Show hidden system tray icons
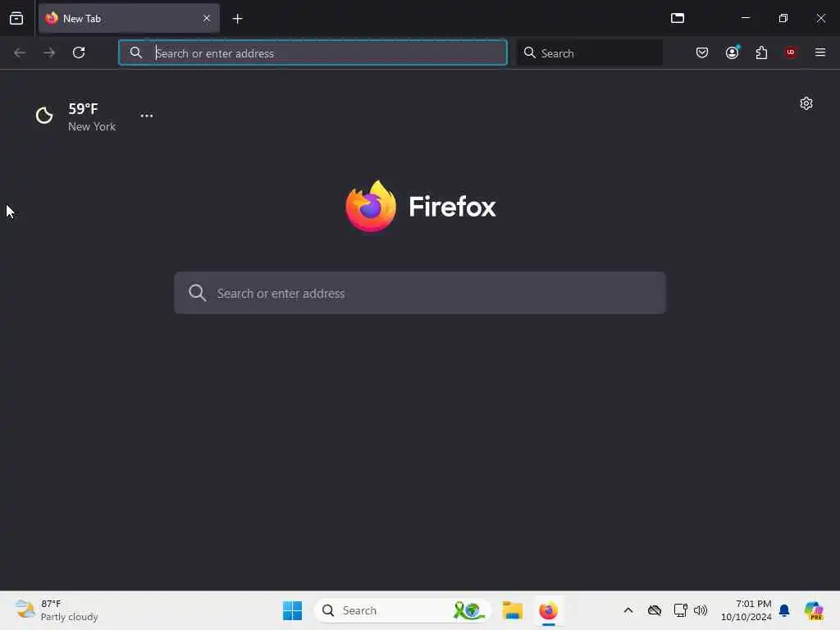This screenshot has height=630, width=840. click(628, 610)
